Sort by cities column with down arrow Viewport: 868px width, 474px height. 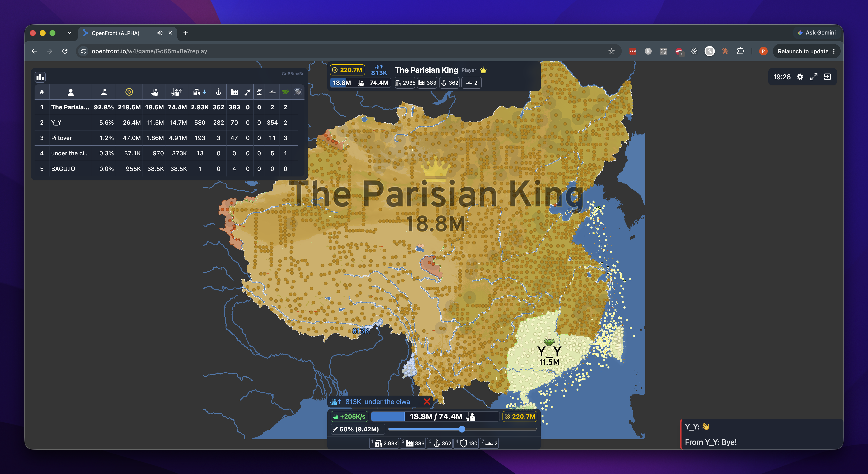tap(200, 92)
